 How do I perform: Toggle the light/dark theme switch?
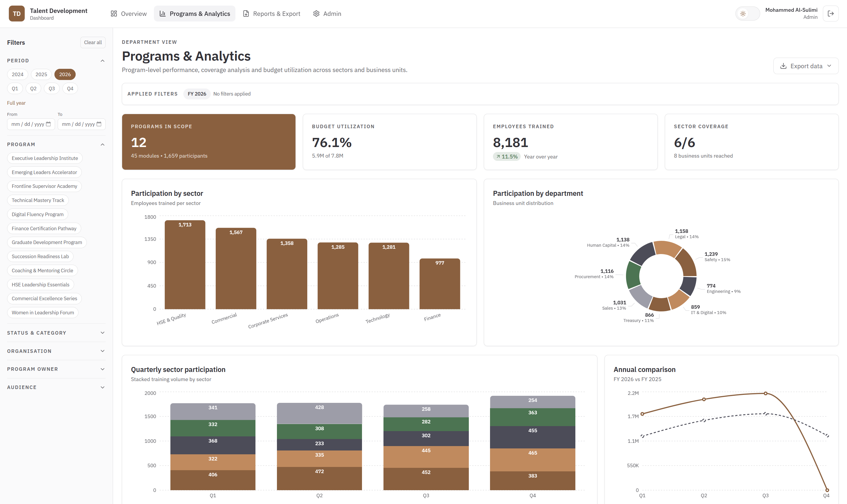click(x=748, y=14)
